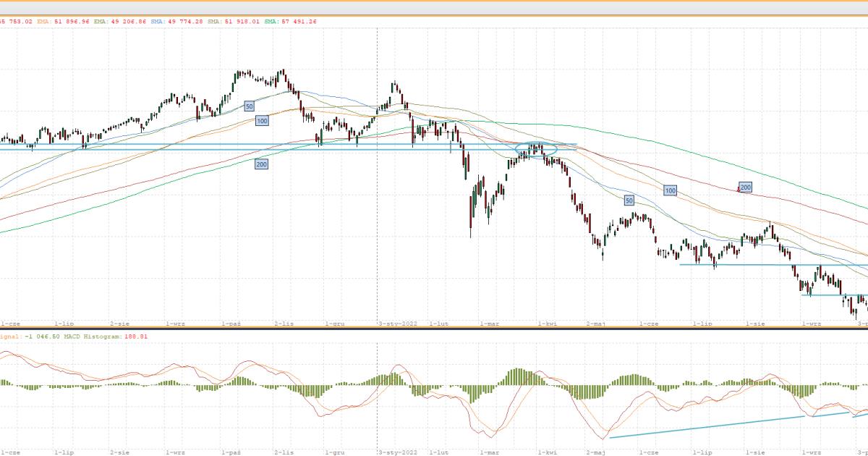
Task: Click the 100 label badge on left side
Action: [262, 120]
